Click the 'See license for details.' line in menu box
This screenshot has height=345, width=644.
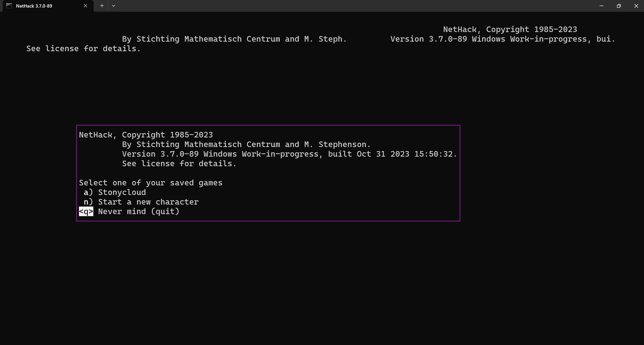179,164
